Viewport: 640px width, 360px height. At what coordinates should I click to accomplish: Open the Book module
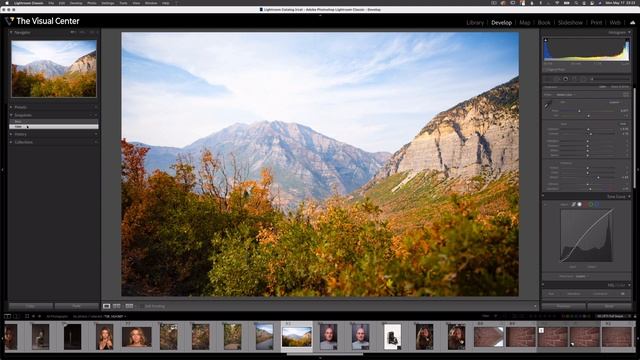(544, 22)
